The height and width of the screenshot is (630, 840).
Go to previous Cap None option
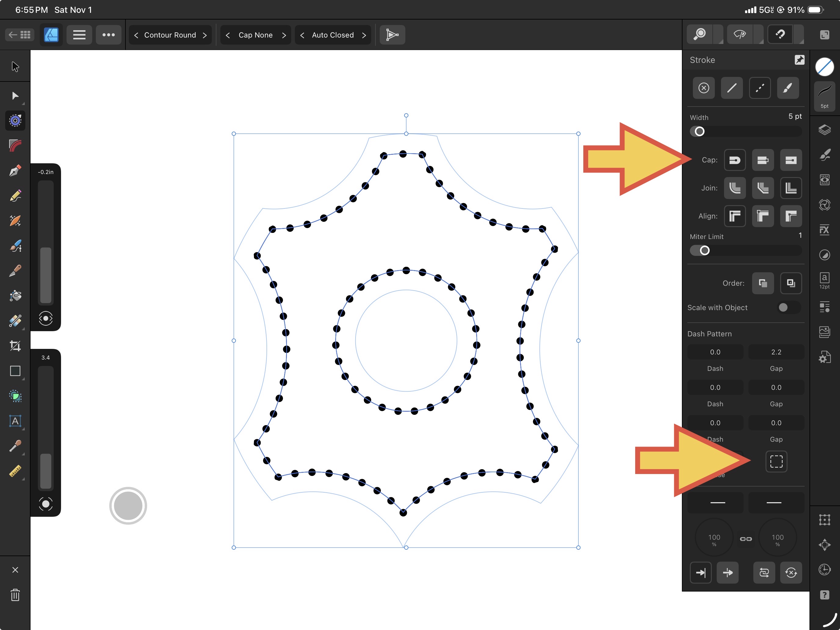[x=228, y=35]
